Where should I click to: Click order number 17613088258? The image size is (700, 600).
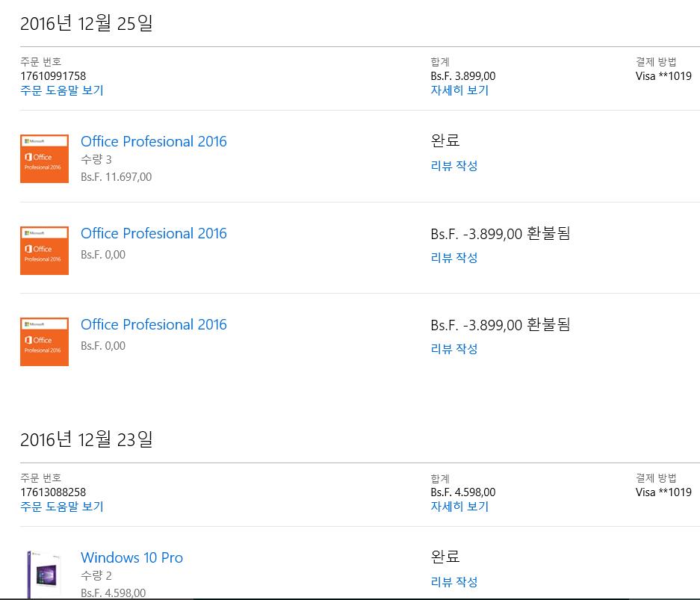coord(53,492)
